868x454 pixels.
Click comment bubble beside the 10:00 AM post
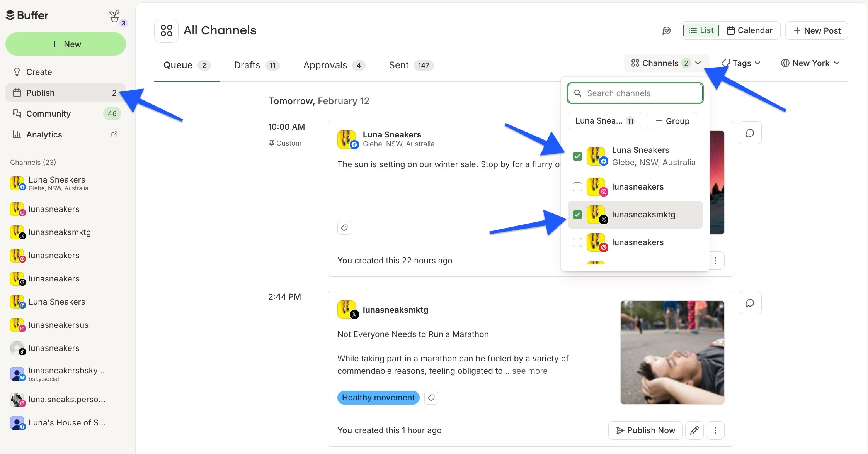(x=750, y=133)
